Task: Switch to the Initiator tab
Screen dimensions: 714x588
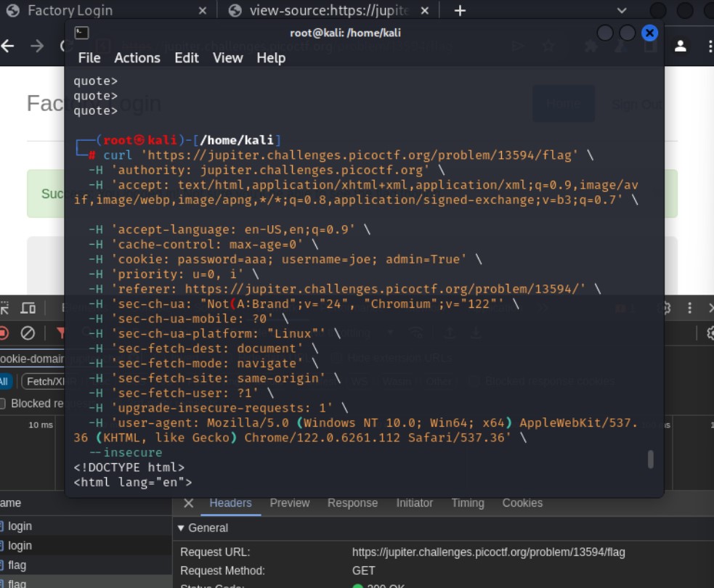Action: tap(414, 503)
